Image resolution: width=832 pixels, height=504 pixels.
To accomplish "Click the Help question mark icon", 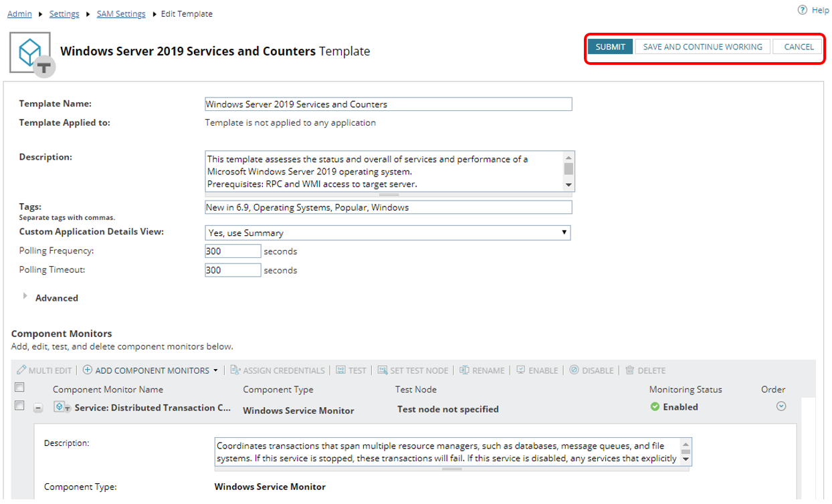I will 802,10.
